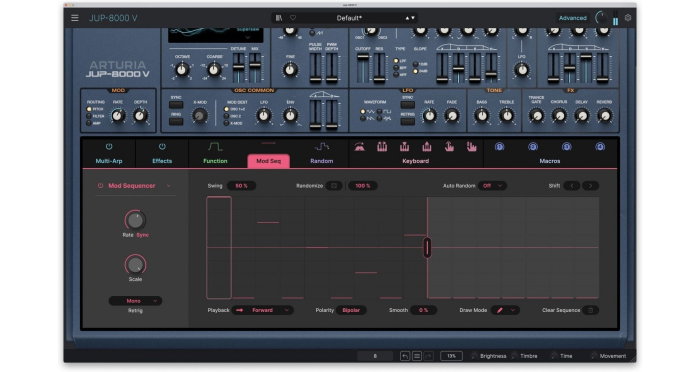Open the hamburger main menu
700x372 pixels.
pyautogui.click(x=75, y=18)
